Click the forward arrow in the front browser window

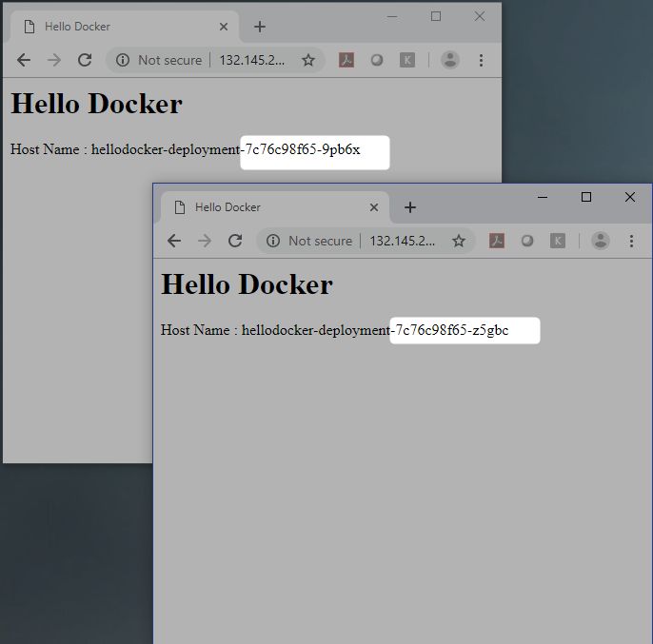click(x=205, y=241)
